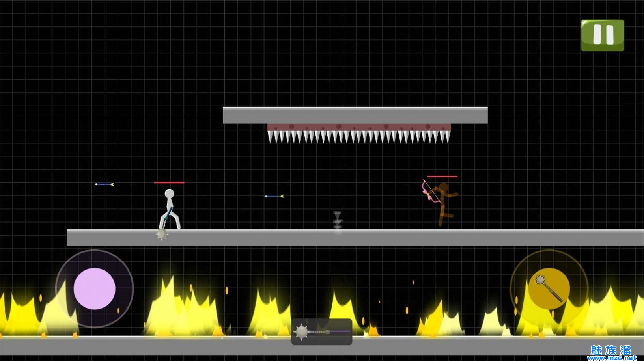Click the red health bar above orange archer
The height and width of the screenshot is (361, 644).
click(442, 177)
